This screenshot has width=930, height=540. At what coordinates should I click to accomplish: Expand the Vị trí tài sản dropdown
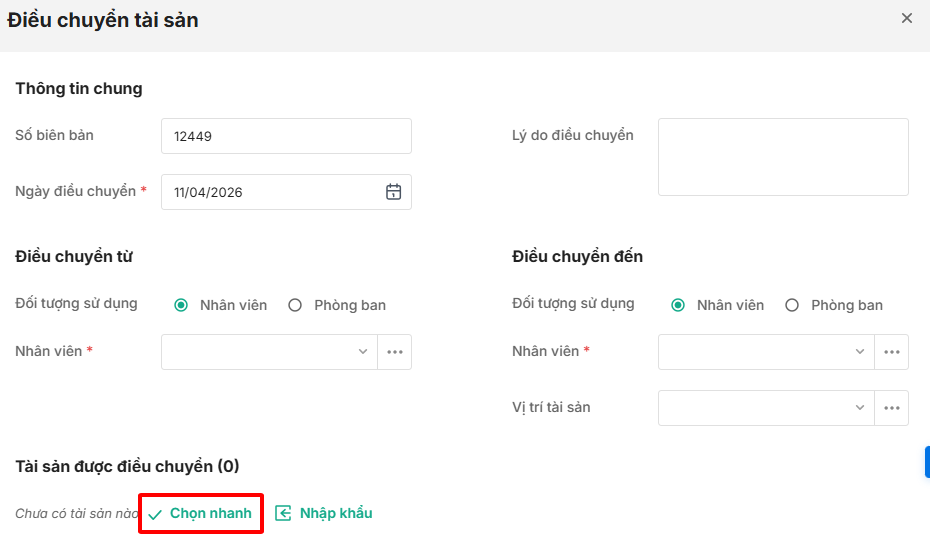pyautogui.click(x=859, y=408)
